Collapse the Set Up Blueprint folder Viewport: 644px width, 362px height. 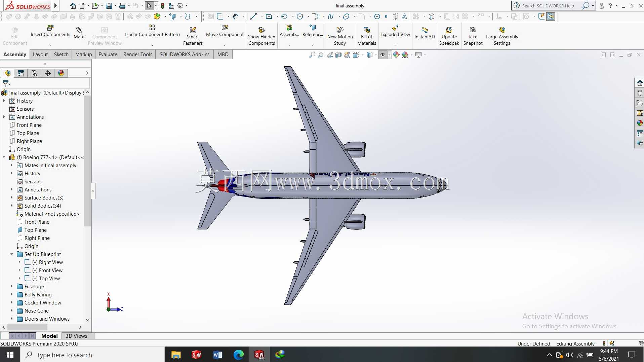(x=11, y=254)
